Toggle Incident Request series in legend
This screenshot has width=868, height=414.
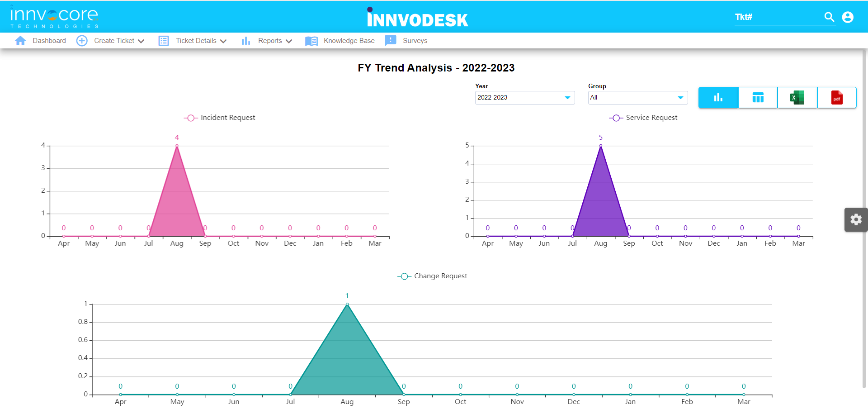click(220, 118)
